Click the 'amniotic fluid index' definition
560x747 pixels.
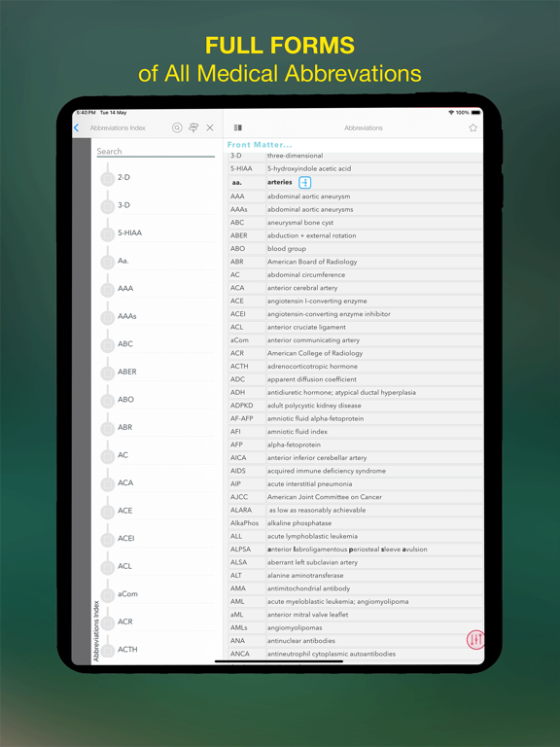point(297,432)
